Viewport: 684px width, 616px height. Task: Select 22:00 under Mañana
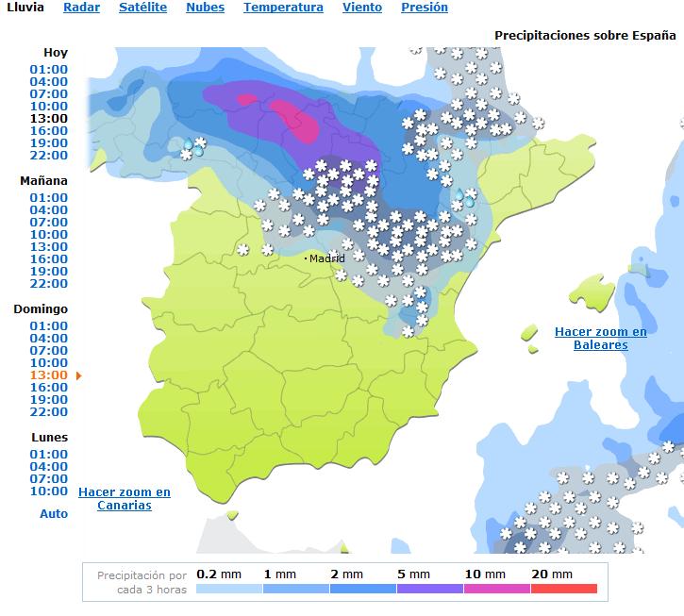pos(48,284)
